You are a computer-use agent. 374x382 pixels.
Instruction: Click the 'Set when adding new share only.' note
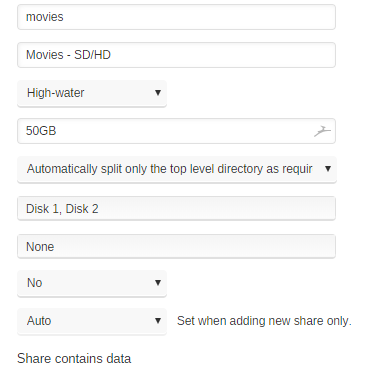(264, 321)
